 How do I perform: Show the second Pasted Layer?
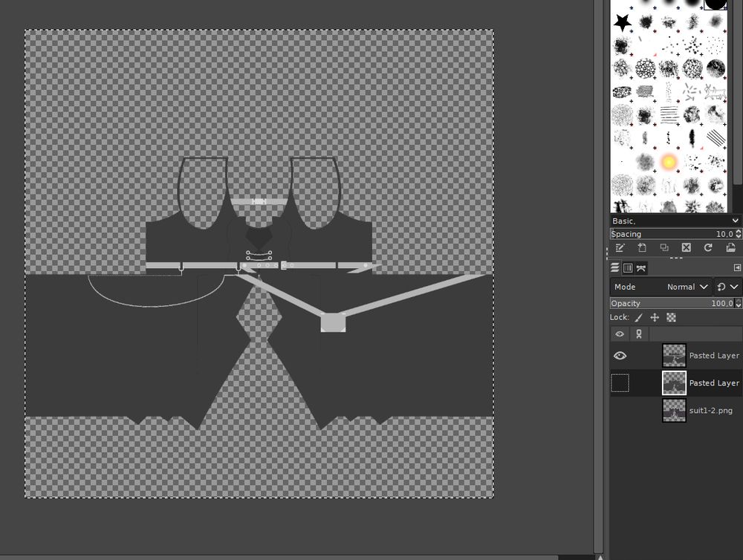point(620,382)
